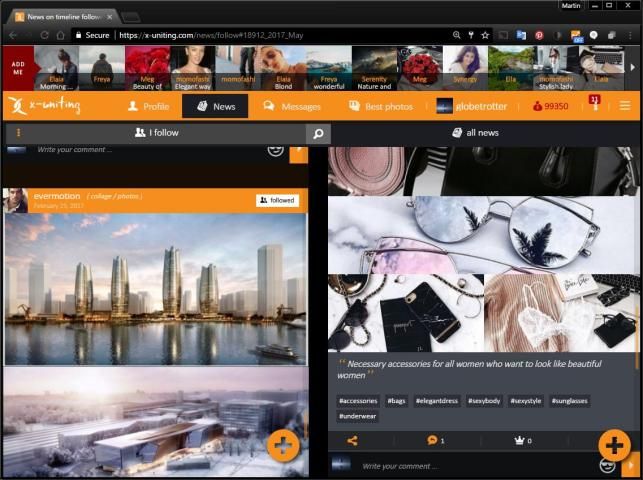Toggle the followed button for evermotion
Screen dimensions: 643x480
(277, 200)
